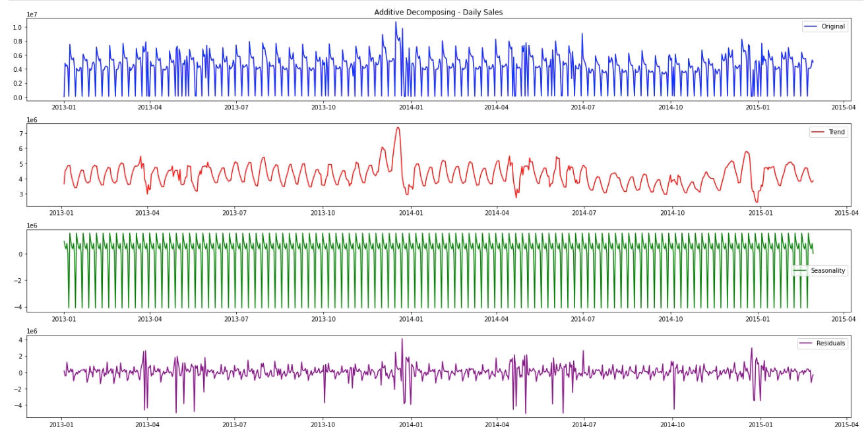Click the 2014-10 tick on the Seasonality plot

[x=671, y=319]
